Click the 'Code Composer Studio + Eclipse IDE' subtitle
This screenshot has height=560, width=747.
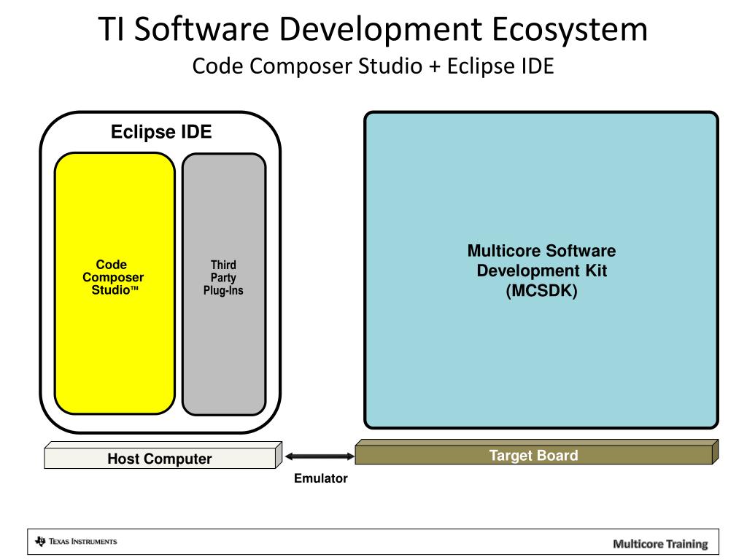tap(373, 66)
